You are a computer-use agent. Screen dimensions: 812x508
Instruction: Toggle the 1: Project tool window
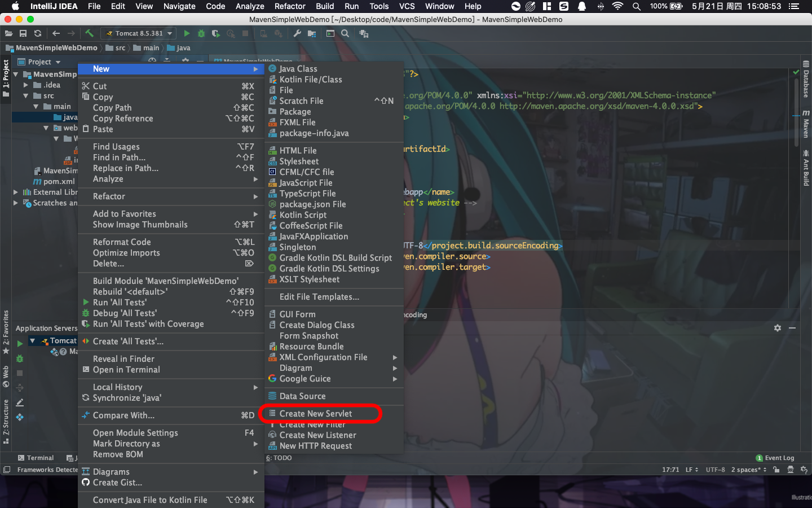tap(6, 78)
